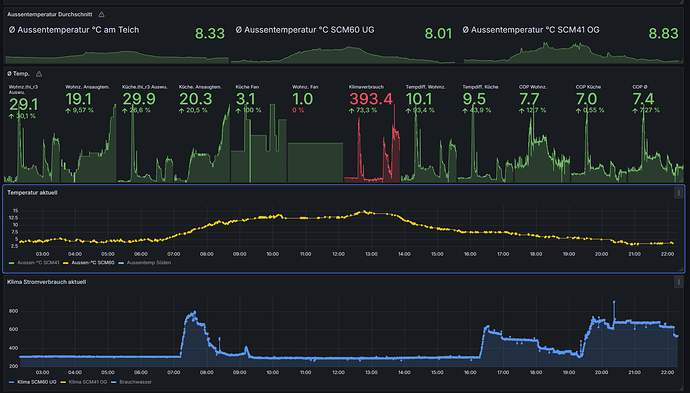Open Klima Stromverbrauch aktuell panel title
The image size is (690, 393).
pos(47,282)
